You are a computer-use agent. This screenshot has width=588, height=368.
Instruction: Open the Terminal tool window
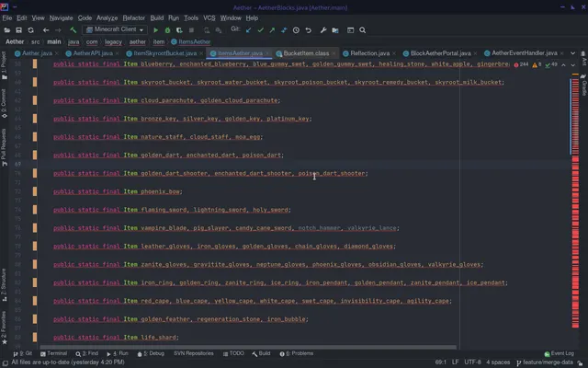pos(53,353)
